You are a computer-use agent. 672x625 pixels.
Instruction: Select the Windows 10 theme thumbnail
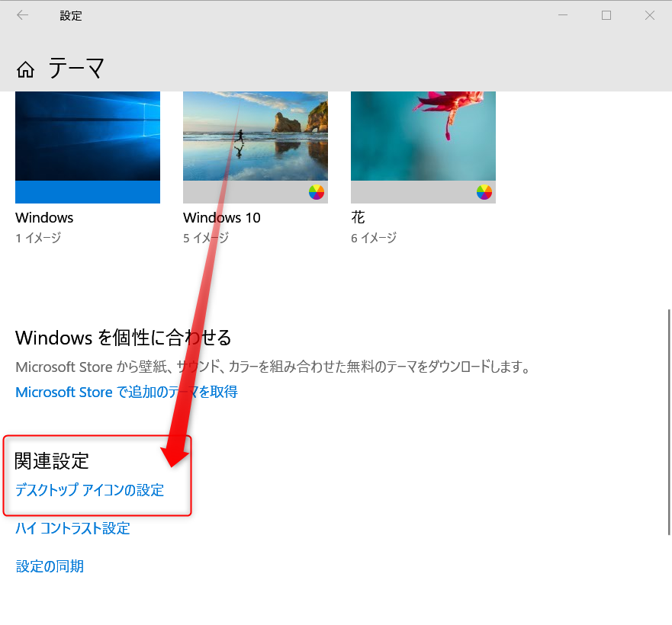tap(256, 147)
